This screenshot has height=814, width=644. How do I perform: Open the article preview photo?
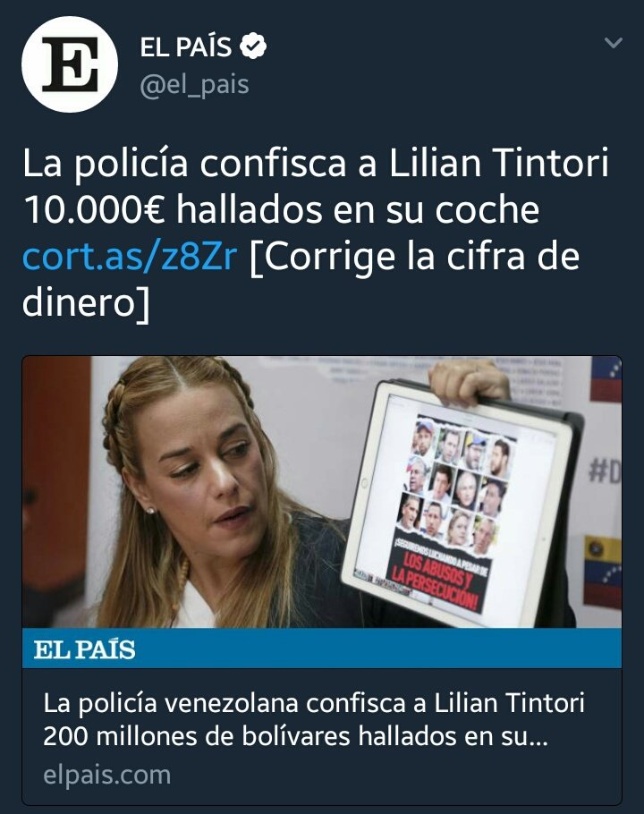click(x=322, y=492)
